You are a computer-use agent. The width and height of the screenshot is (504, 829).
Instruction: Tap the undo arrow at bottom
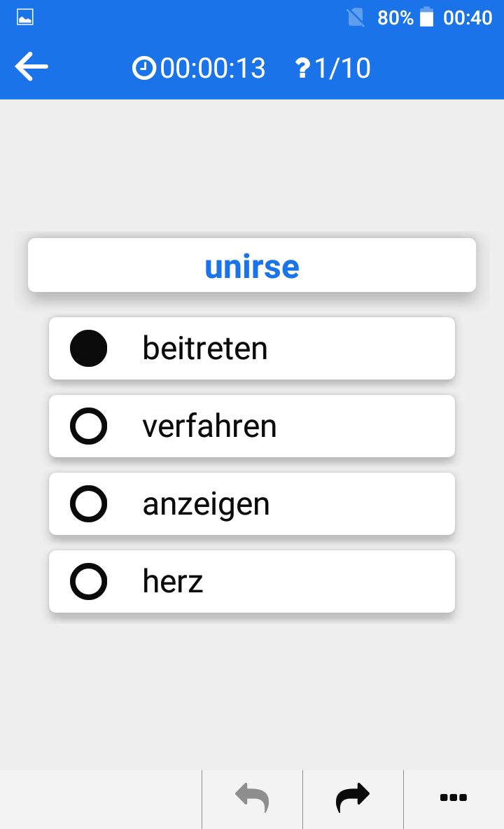252,797
